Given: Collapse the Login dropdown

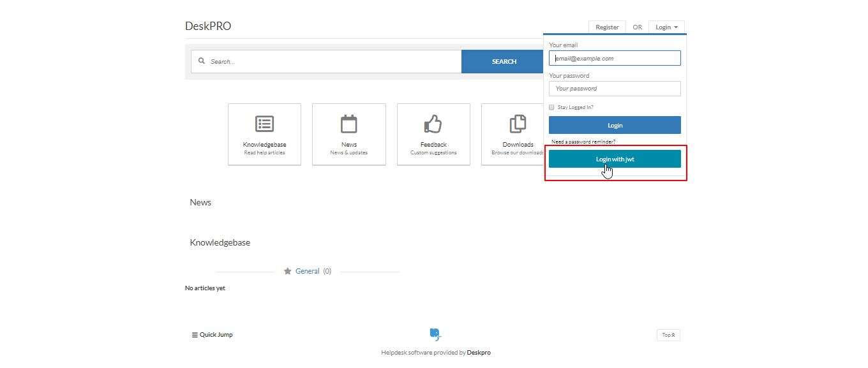Looking at the screenshot, I should (666, 27).
